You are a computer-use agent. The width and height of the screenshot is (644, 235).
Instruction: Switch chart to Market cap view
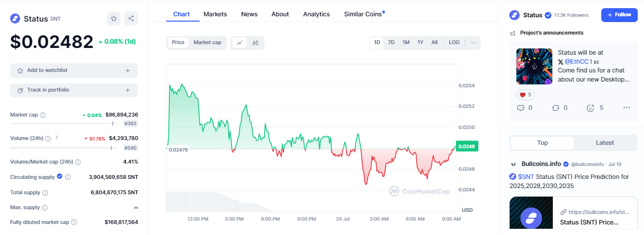[207, 43]
